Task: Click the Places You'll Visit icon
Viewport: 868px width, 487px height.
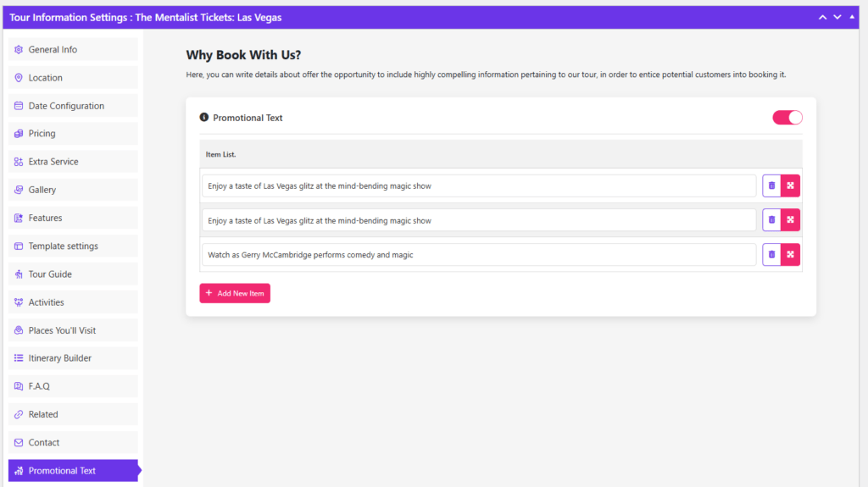Action: (19, 330)
